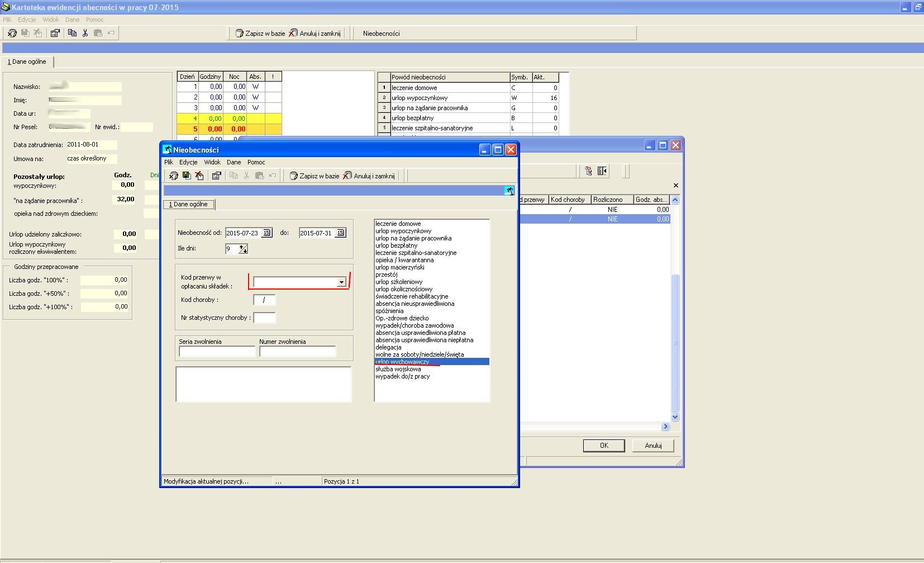Click tree structure icon in background list window
Image resolution: width=924 pixels, height=563 pixels.
pyautogui.click(x=588, y=171)
